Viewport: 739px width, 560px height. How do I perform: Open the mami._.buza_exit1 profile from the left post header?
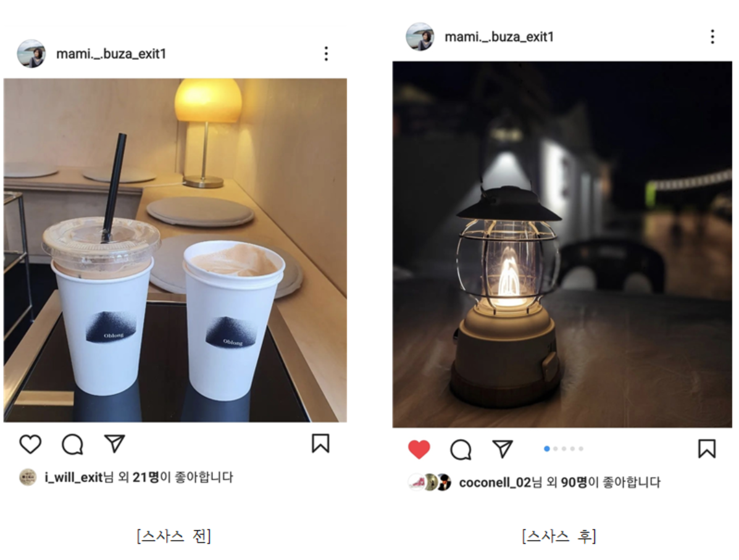(x=111, y=54)
